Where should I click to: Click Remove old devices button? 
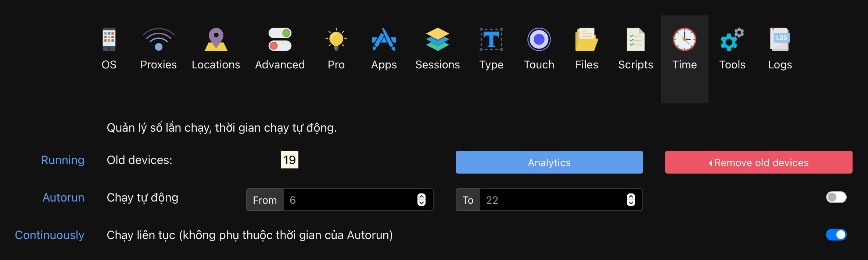click(759, 162)
